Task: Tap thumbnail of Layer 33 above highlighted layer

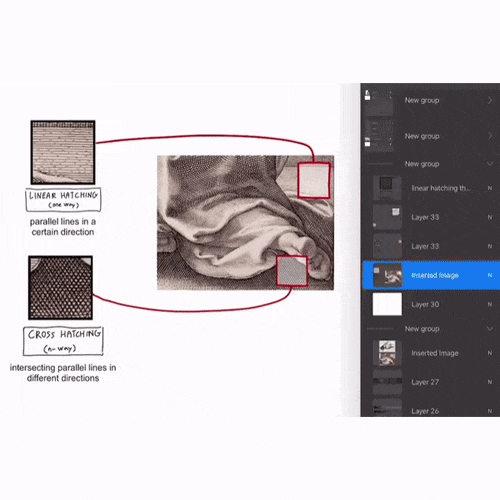Action: [387, 246]
